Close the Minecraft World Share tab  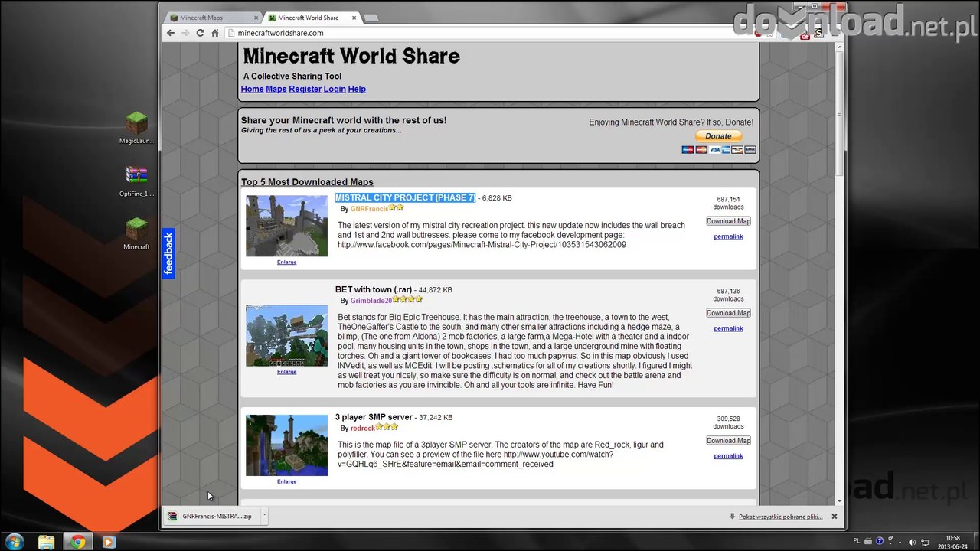[x=353, y=18]
